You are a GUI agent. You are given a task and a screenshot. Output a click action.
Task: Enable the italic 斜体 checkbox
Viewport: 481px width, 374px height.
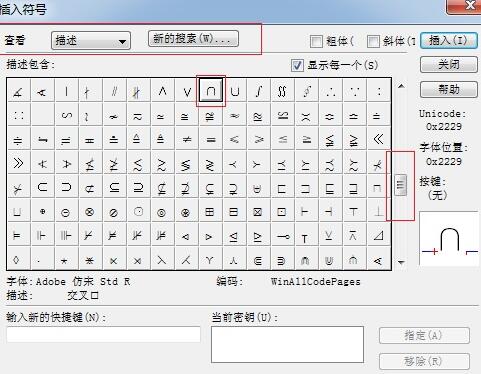pos(373,41)
